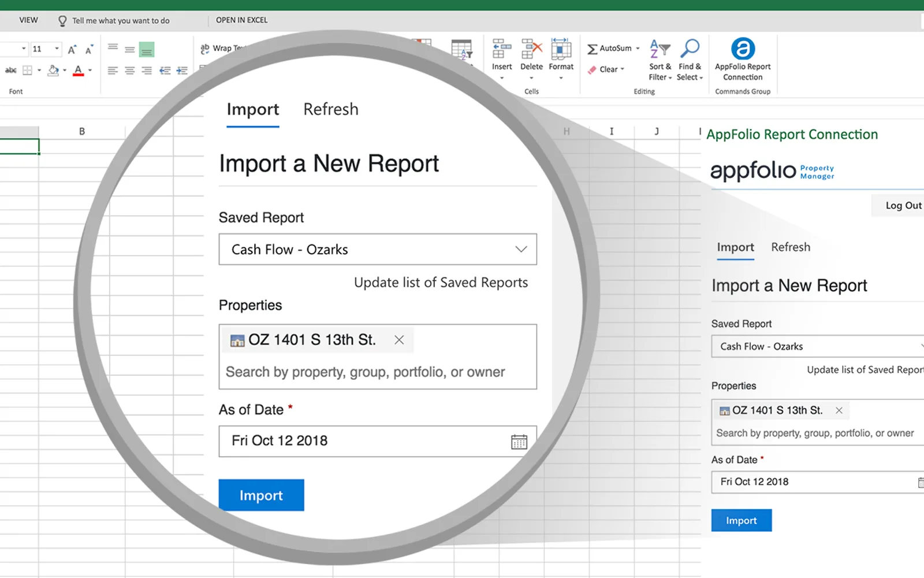Image resolution: width=924 pixels, height=578 pixels.
Task: Open the Find & Select menu
Action: pyautogui.click(x=690, y=60)
